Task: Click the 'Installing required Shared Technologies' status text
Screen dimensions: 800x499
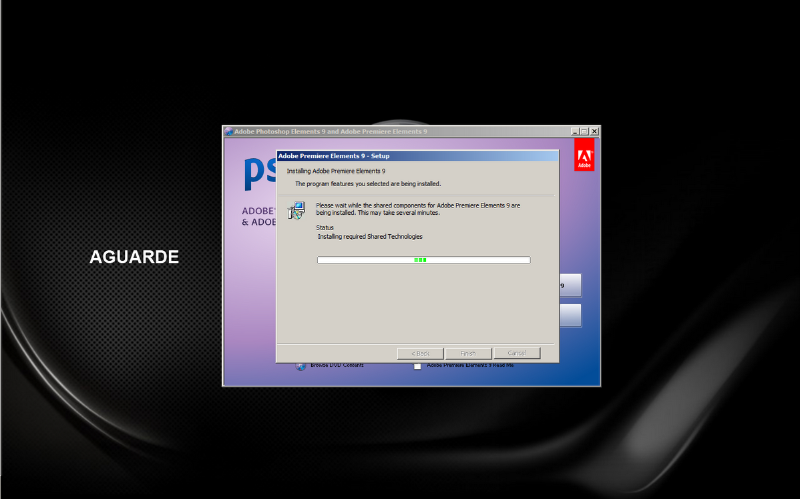Action: tap(370, 237)
